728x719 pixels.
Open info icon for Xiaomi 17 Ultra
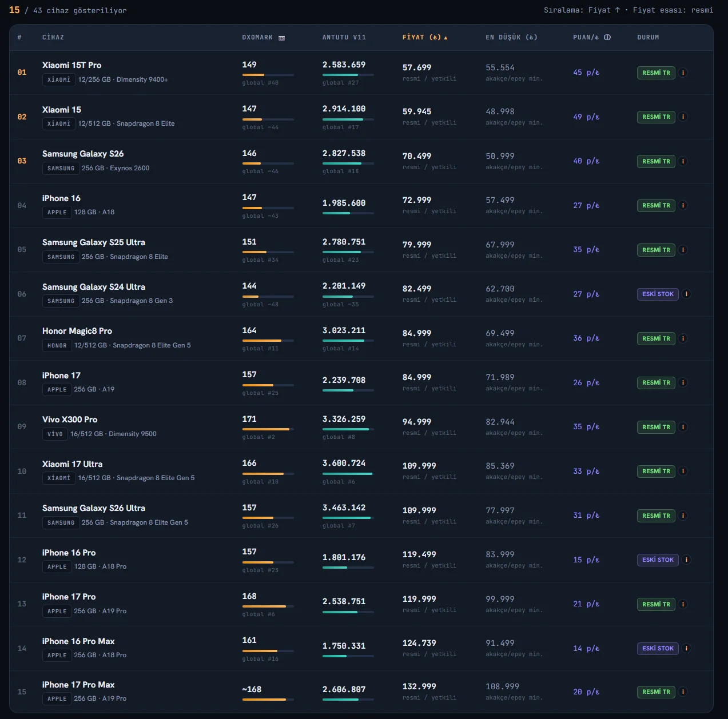pos(683,471)
